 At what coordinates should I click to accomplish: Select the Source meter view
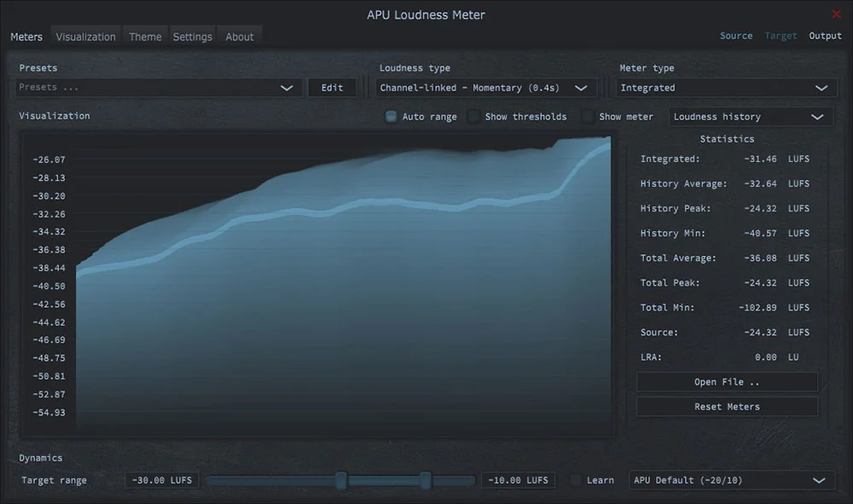(x=735, y=36)
